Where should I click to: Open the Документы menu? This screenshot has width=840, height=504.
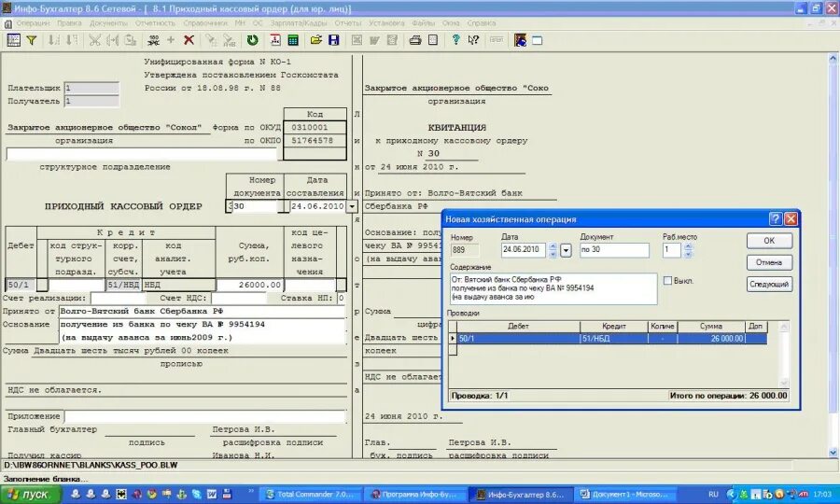point(109,23)
